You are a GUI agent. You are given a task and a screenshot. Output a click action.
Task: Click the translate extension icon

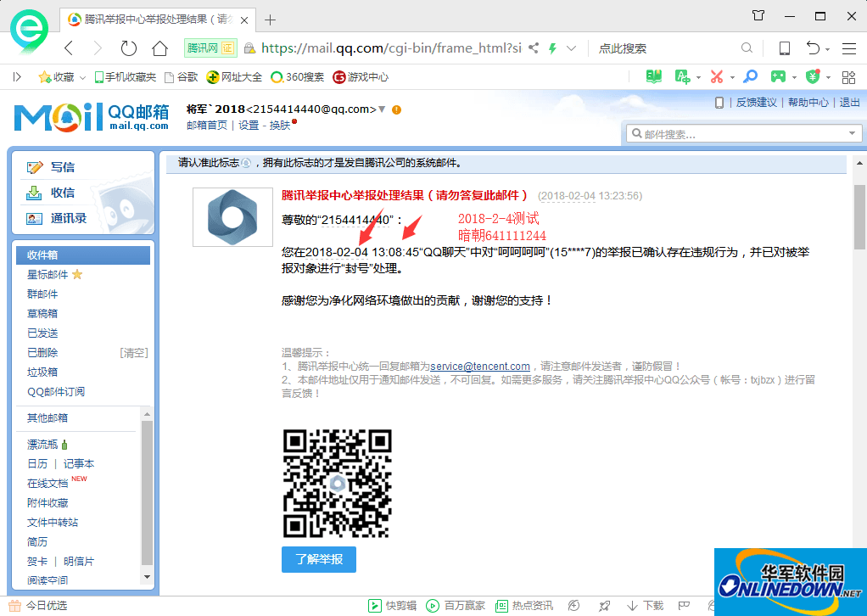682,77
